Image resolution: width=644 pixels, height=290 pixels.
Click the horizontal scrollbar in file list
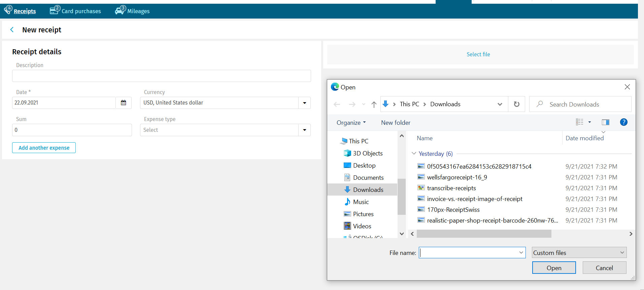point(484,234)
